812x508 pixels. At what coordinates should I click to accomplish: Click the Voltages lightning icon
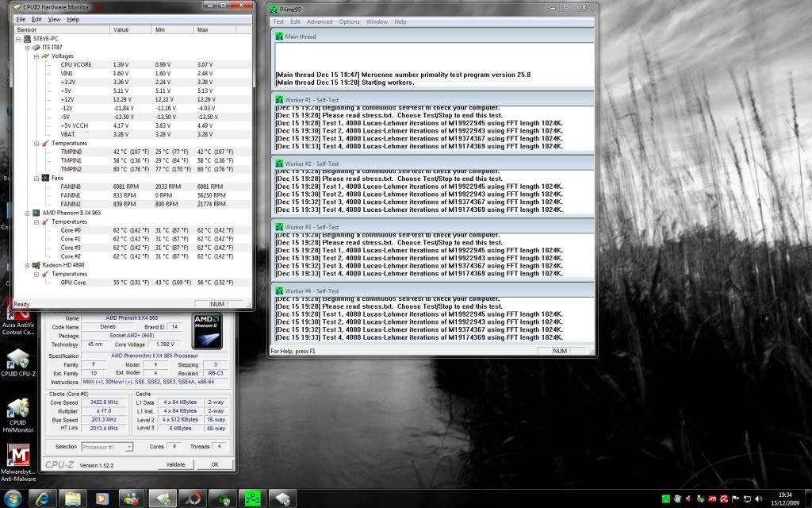point(45,56)
